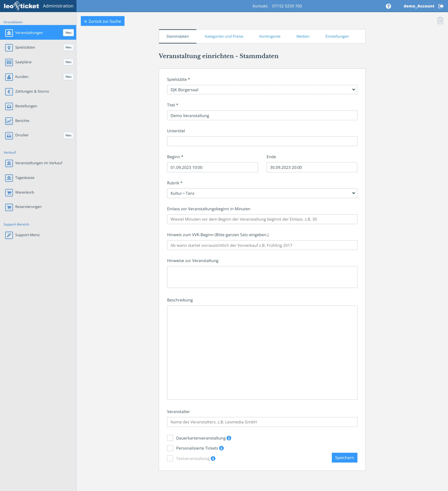448x491 pixels.
Task: Click Support-Menü magic wand icon
Action: point(9,235)
